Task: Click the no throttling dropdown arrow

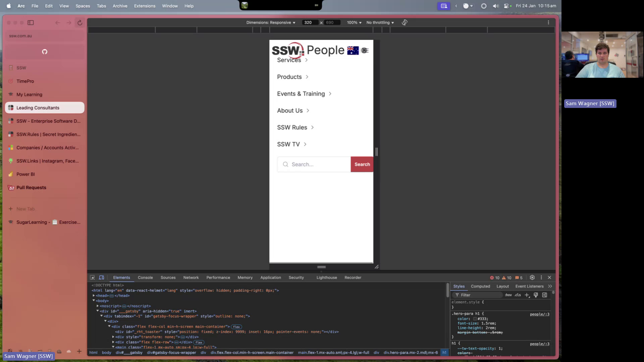Action: coord(393,22)
